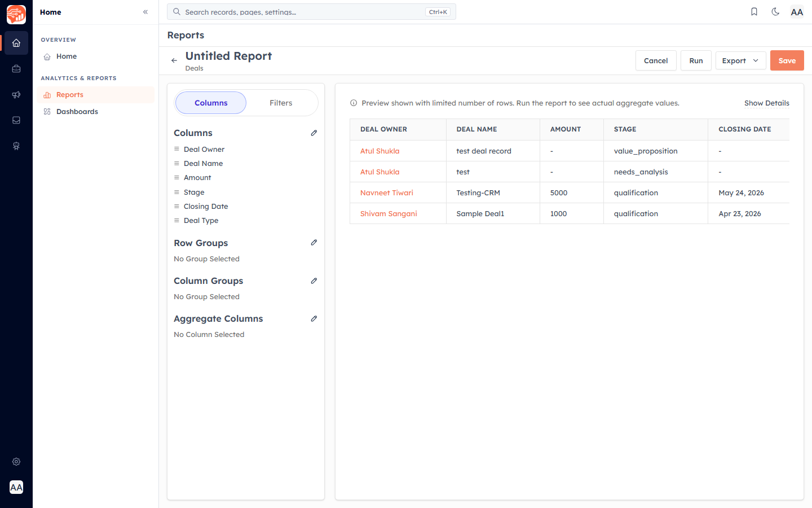Screen dimensions: 812x508
Task: Edit Aggregate Columns with the pencil icon
Action: click(314, 319)
